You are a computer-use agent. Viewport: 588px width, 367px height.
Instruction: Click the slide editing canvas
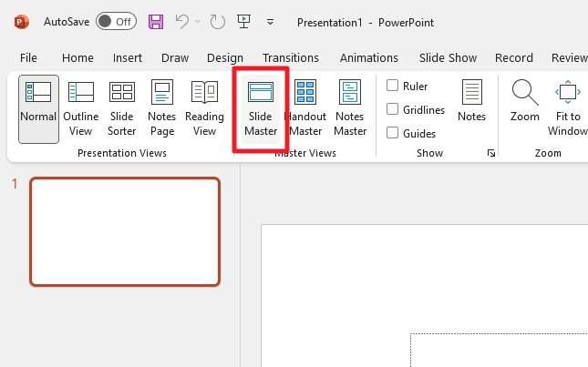tap(425, 296)
